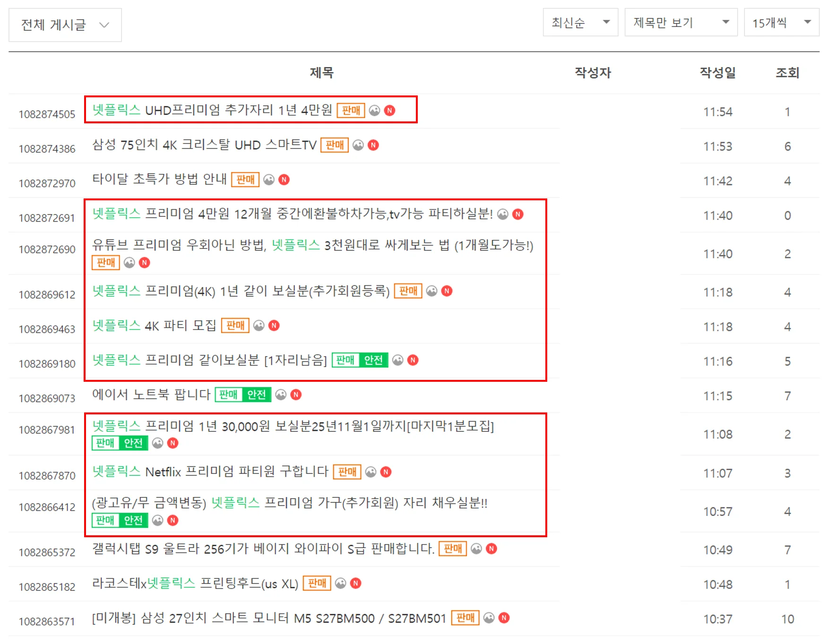
Task: Click the image icon on the '(광고유/무 금액변동)' post
Action: [158, 520]
